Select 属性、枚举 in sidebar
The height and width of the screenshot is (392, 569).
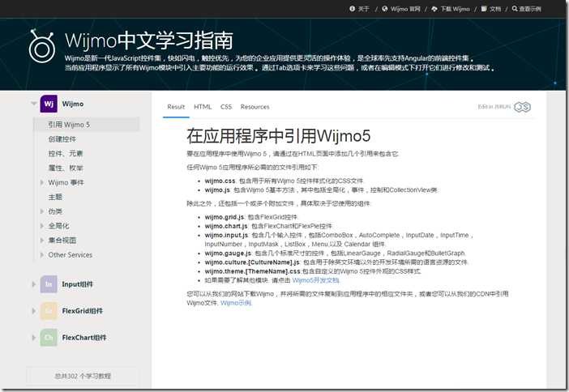click(x=66, y=168)
